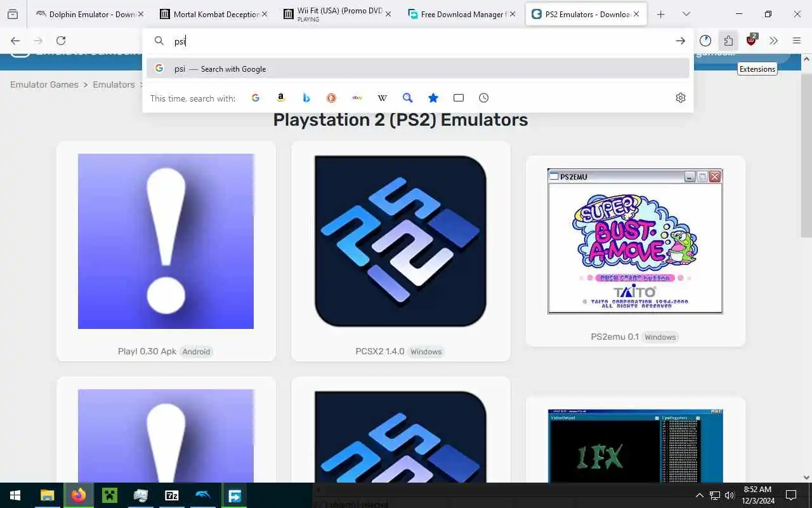
Task: Open the PCSX2 1.4.0 logo thumbnail
Action: point(400,241)
